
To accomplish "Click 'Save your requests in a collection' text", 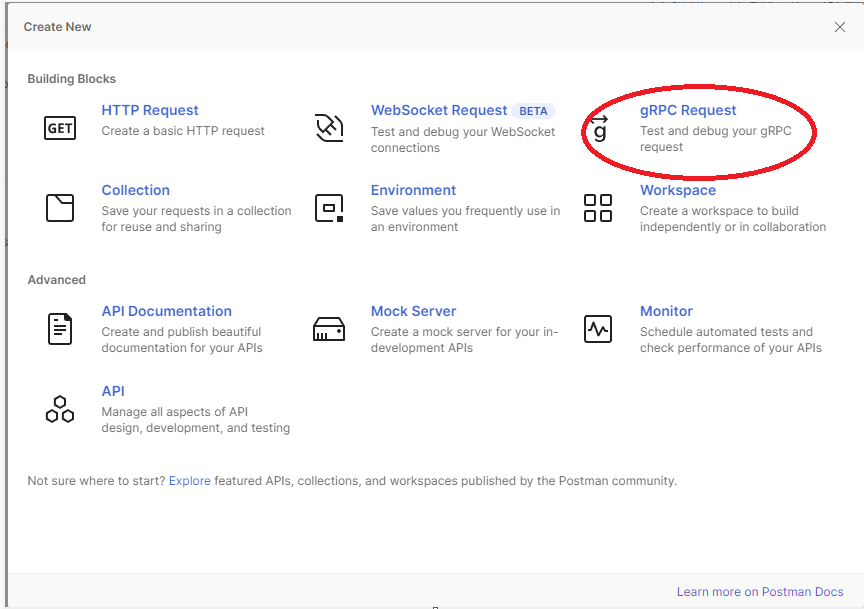I will 196,219.
